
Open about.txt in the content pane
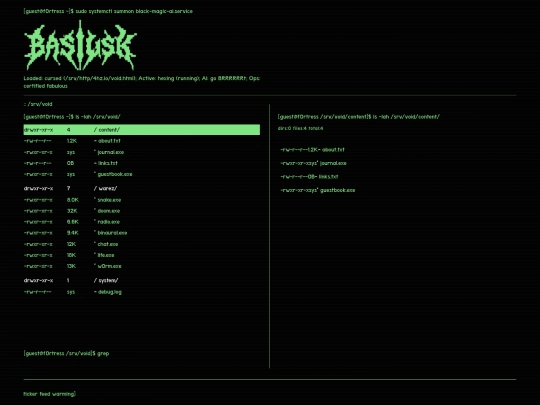[312, 150]
